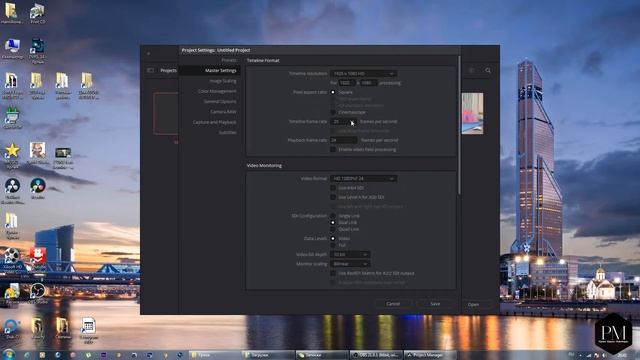This screenshot has width=640, height=360.
Task: Select Dual Link SDI configuration
Action: 333,222
